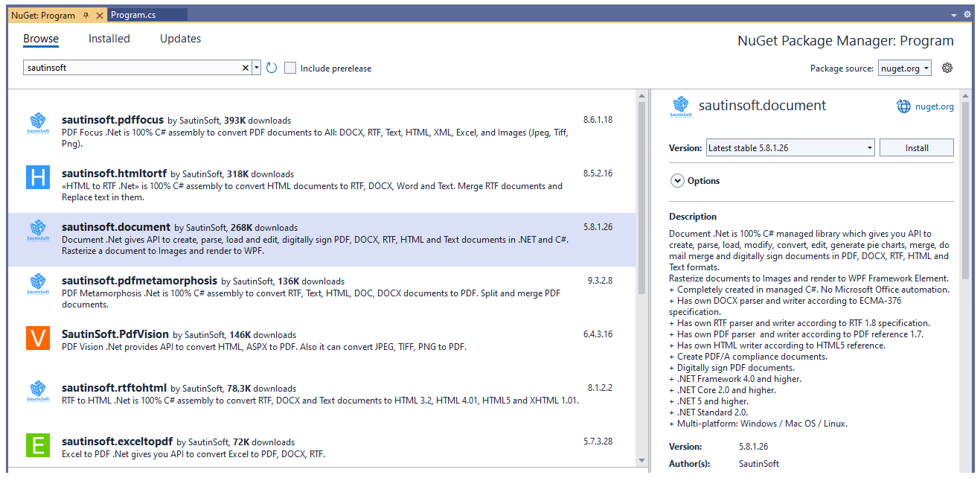
Task: Click the red V icon for SautinSoft.PdfVision
Action: (x=37, y=339)
